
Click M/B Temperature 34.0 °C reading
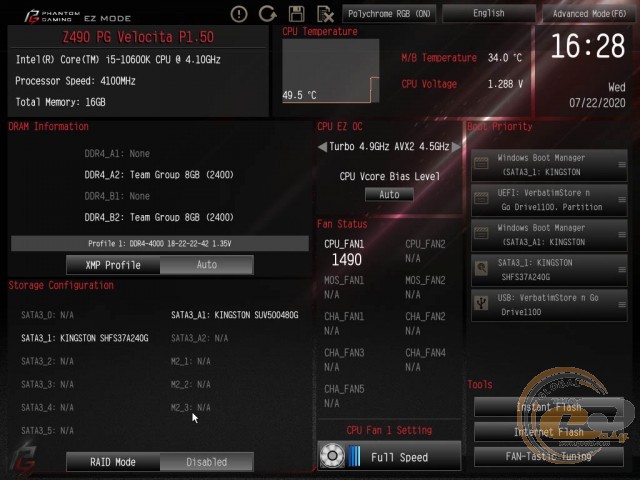coord(462,58)
